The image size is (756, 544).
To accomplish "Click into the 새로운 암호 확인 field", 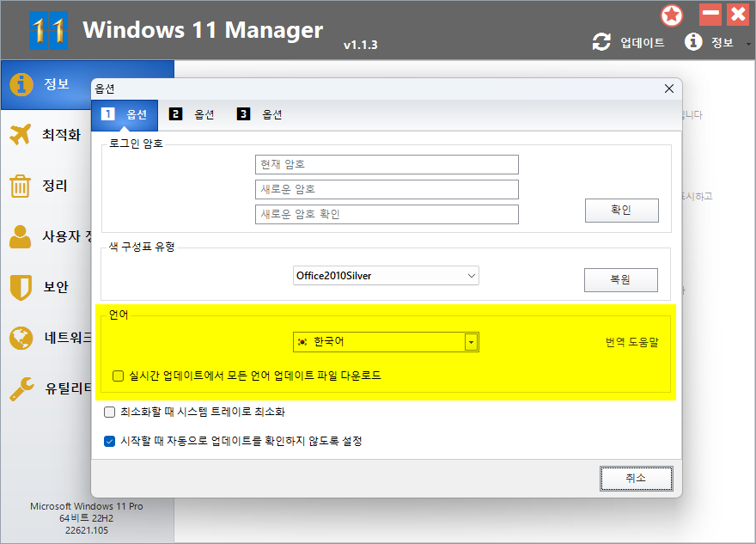I will click(x=387, y=214).
